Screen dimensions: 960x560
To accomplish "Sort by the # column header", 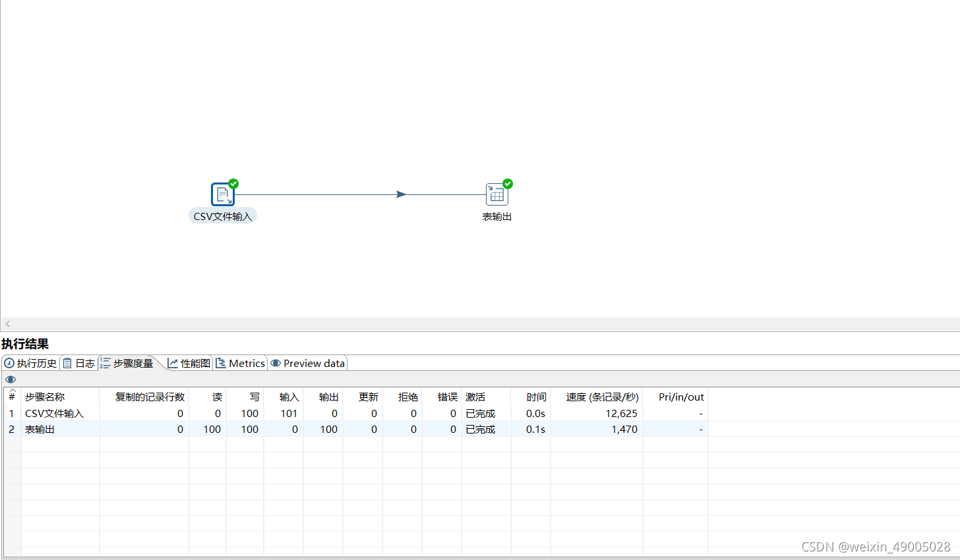I will (x=12, y=397).
